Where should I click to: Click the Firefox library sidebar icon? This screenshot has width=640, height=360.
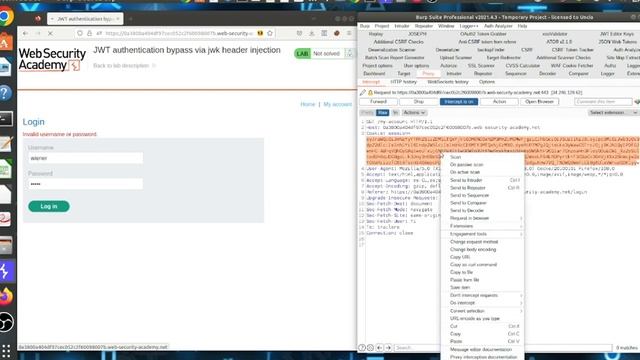click(x=324, y=33)
